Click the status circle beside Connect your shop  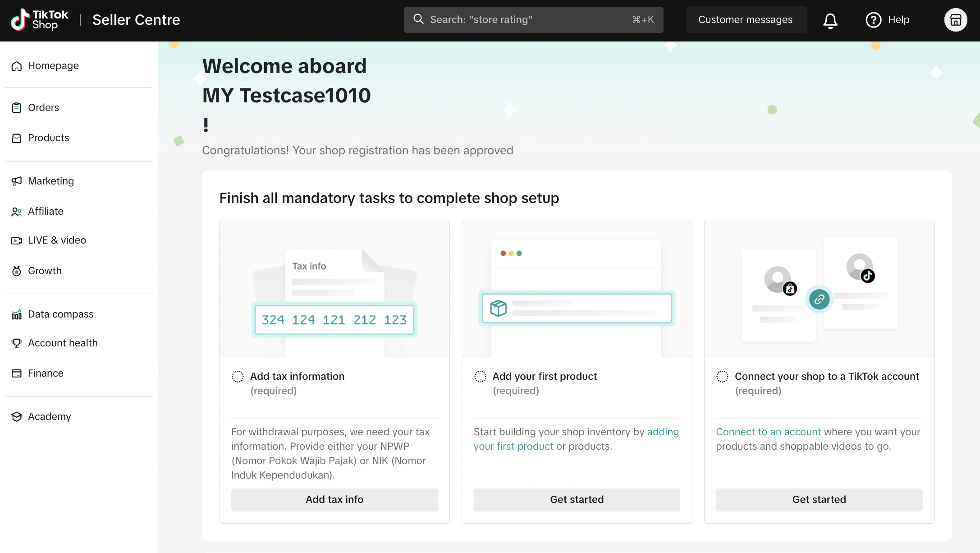pyautogui.click(x=722, y=377)
